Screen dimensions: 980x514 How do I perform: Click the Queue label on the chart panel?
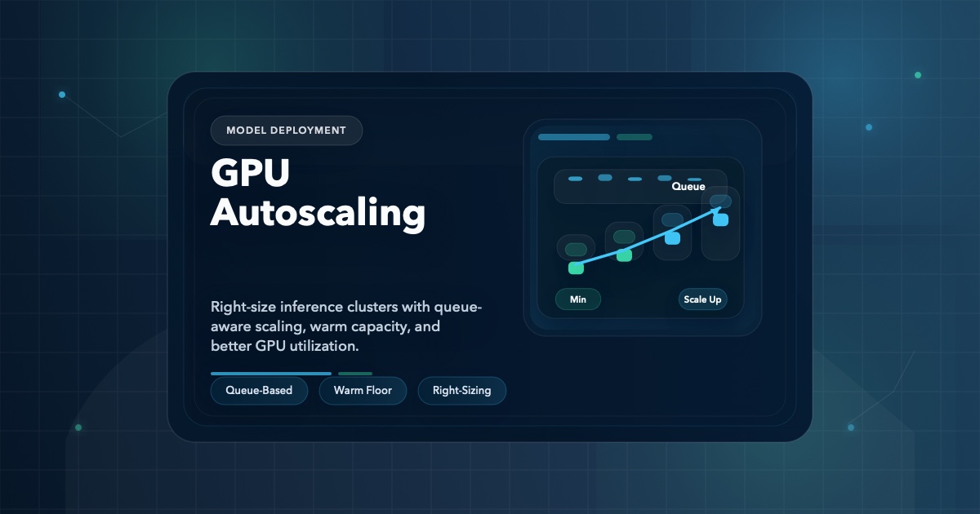688,186
